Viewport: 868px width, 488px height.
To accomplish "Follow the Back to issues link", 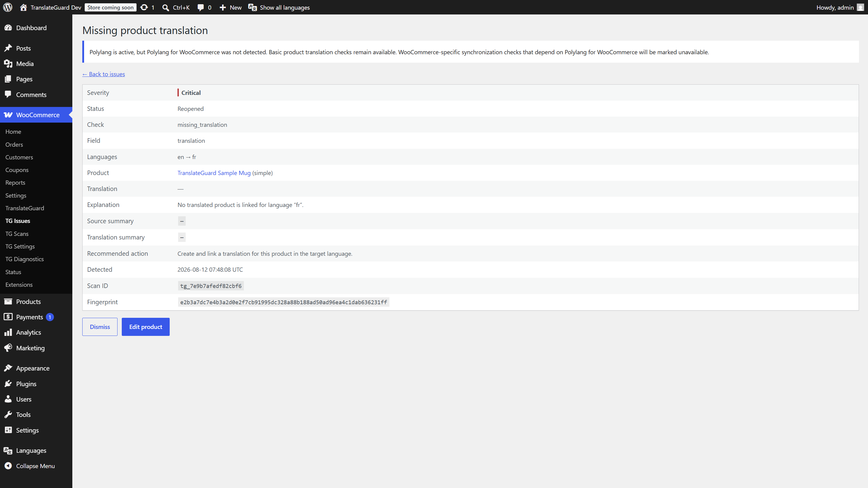I will (103, 74).
